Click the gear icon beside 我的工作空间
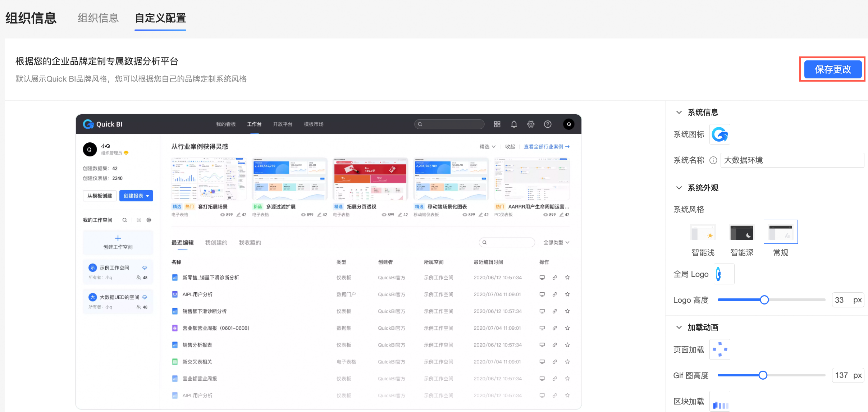 [149, 220]
